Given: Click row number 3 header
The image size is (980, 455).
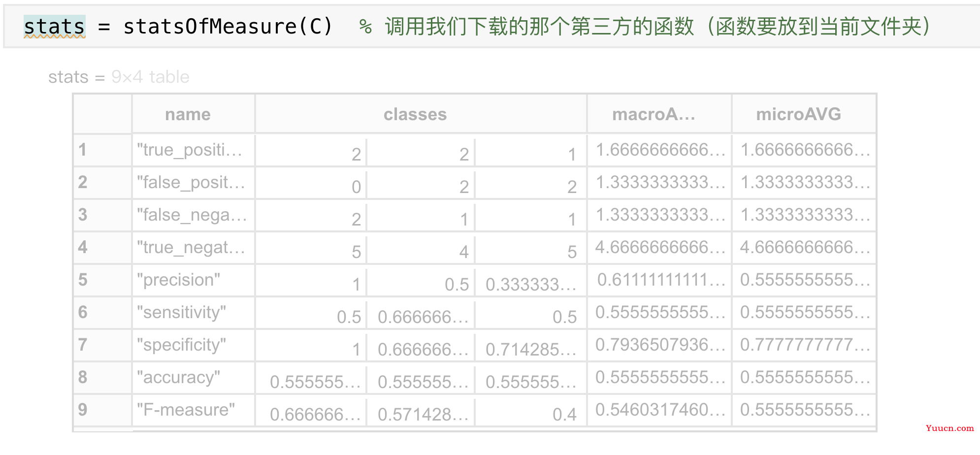Looking at the screenshot, I should (102, 215).
